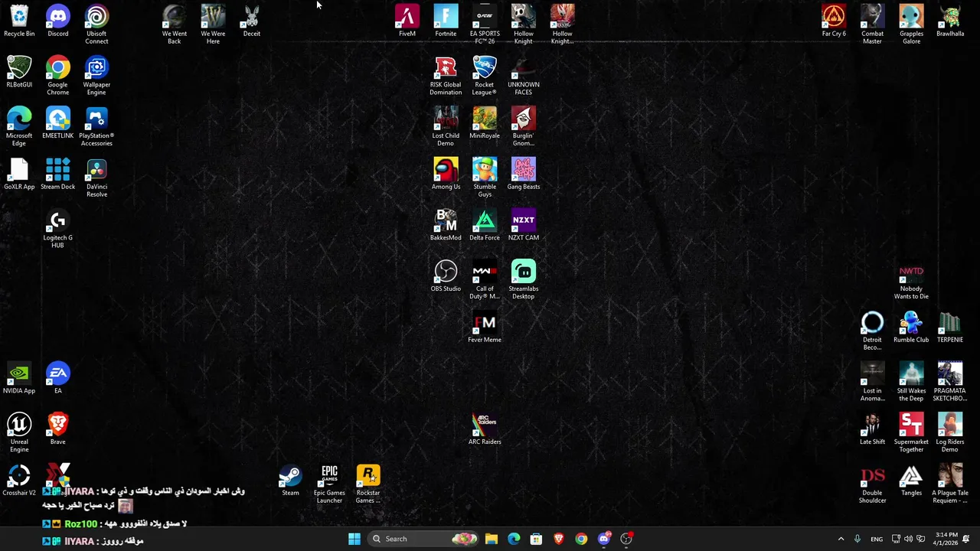Select the Stream Dock shortcut
The image size is (980, 551).
click(58, 174)
